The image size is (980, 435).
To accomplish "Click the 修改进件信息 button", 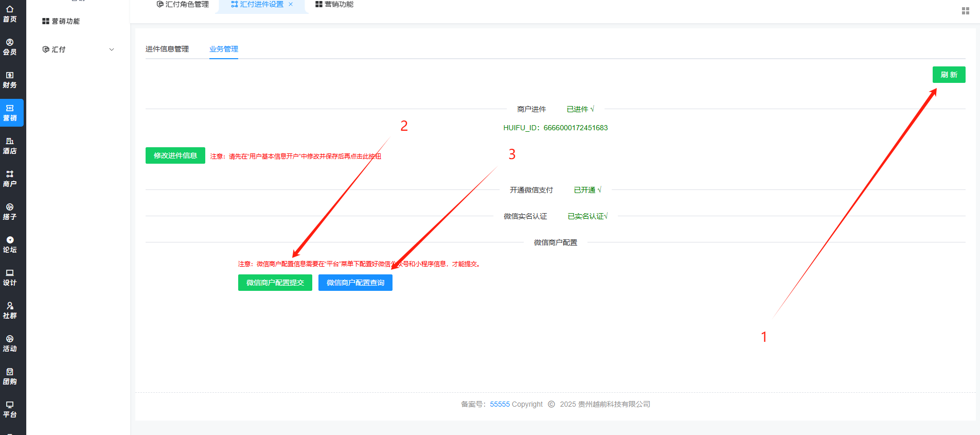I will tap(175, 155).
